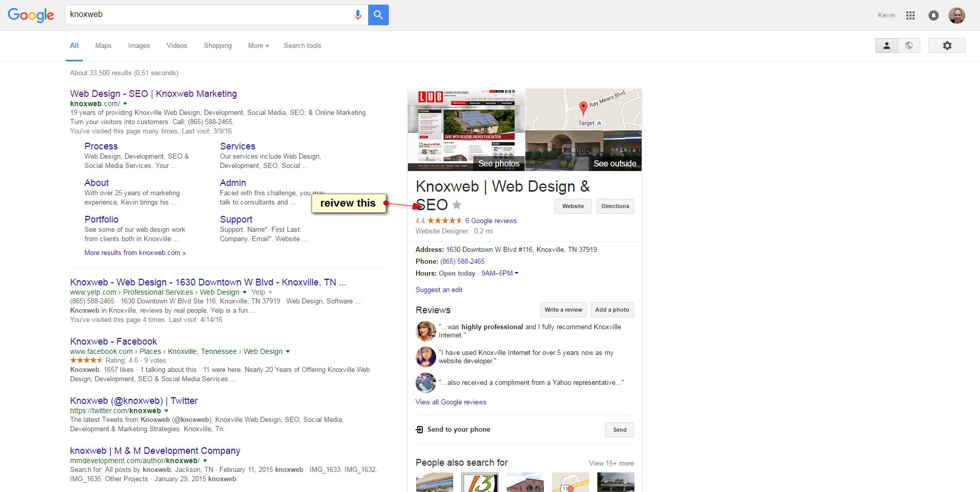The height and width of the screenshot is (492, 980).
Task: Open Search tools
Action: [302, 46]
